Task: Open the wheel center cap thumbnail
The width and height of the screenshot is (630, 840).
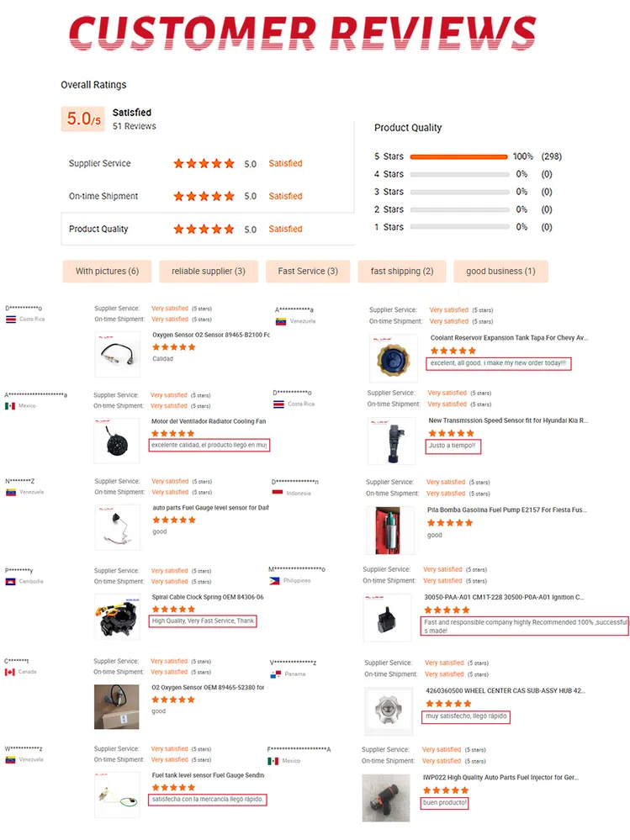Action: 389,711
